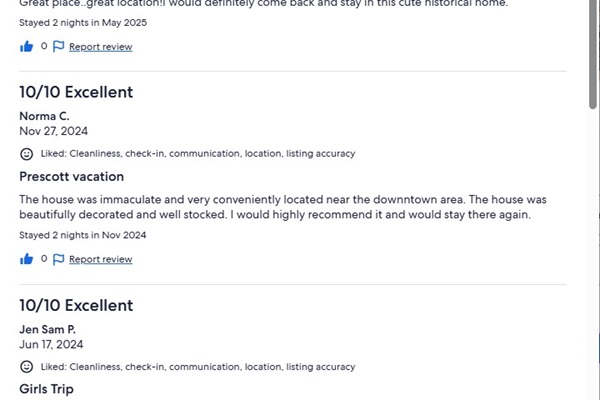The width and height of the screenshot is (600, 400).
Task: Click the 10/10 Excellent rating above Jen Sam P.
Action: click(x=76, y=305)
